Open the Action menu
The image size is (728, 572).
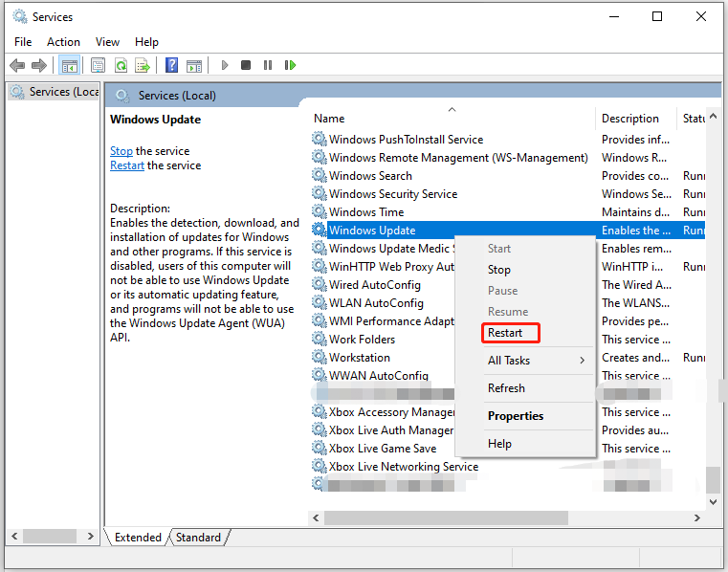[x=63, y=42]
